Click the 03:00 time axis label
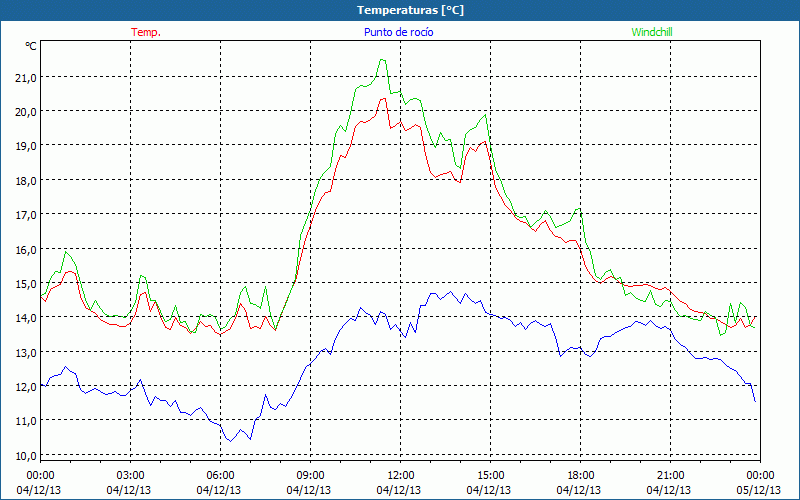This screenshot has width=800, height=500. pyautogui.click(x=130, y=476)
